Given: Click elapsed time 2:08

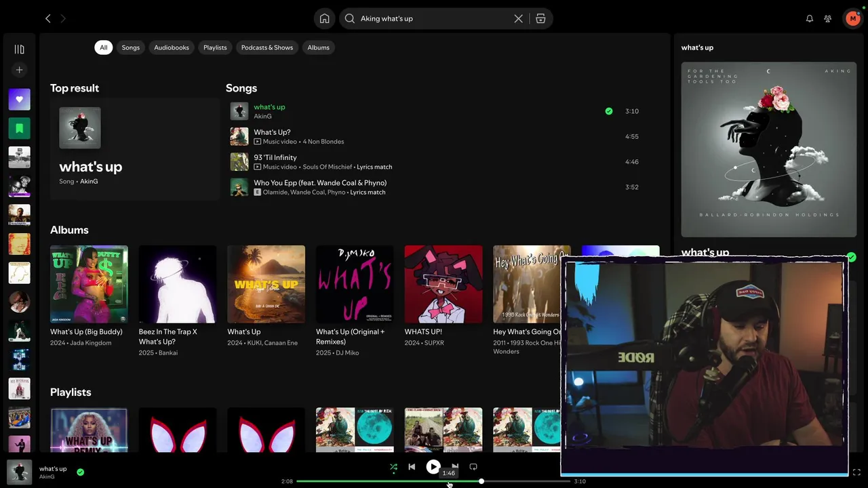Looking at the screenshot, I should 287,481.
